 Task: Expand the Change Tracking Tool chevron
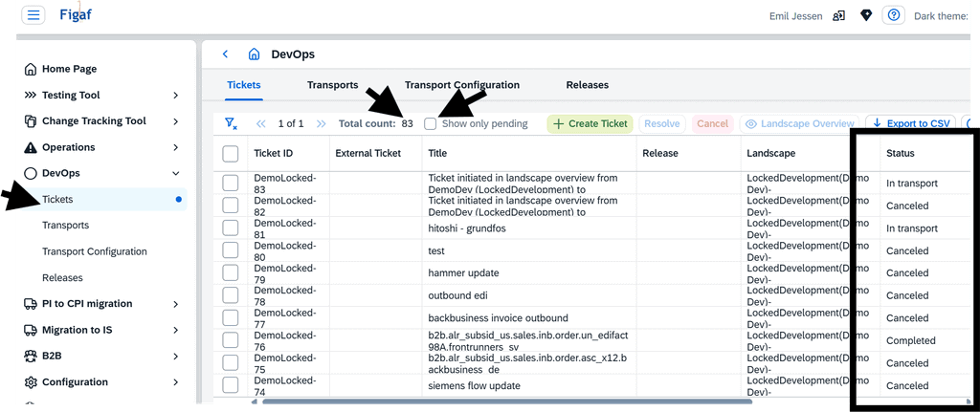[x=176, y=121]
